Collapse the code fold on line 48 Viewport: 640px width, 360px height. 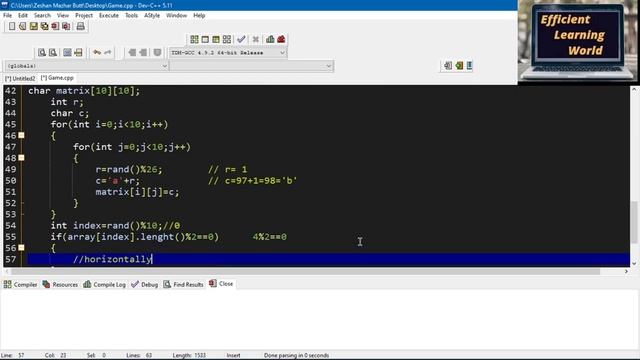pos(21,158)
